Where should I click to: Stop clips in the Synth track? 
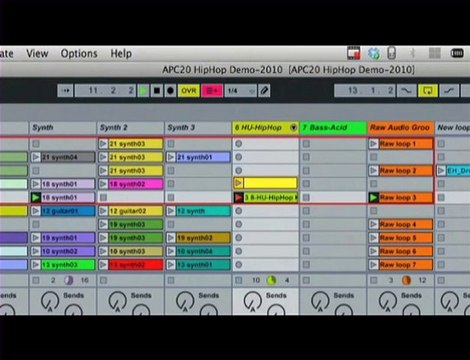pos(36,280)
